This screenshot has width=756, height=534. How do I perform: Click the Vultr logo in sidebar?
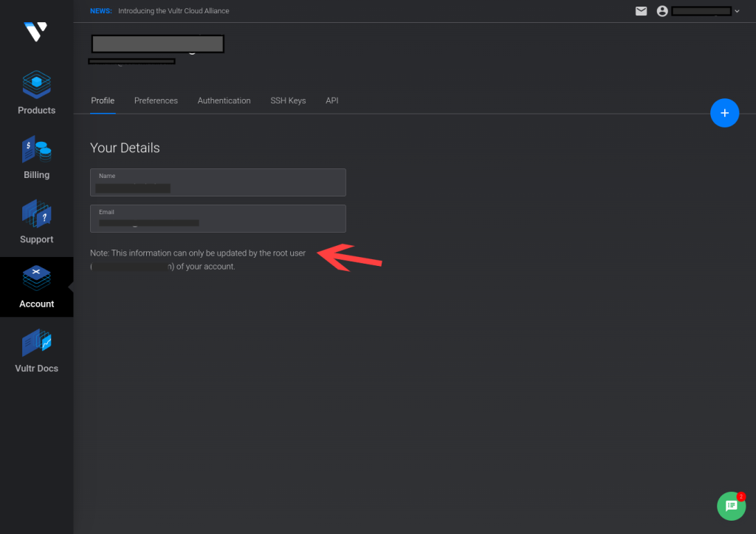point(35,32)
